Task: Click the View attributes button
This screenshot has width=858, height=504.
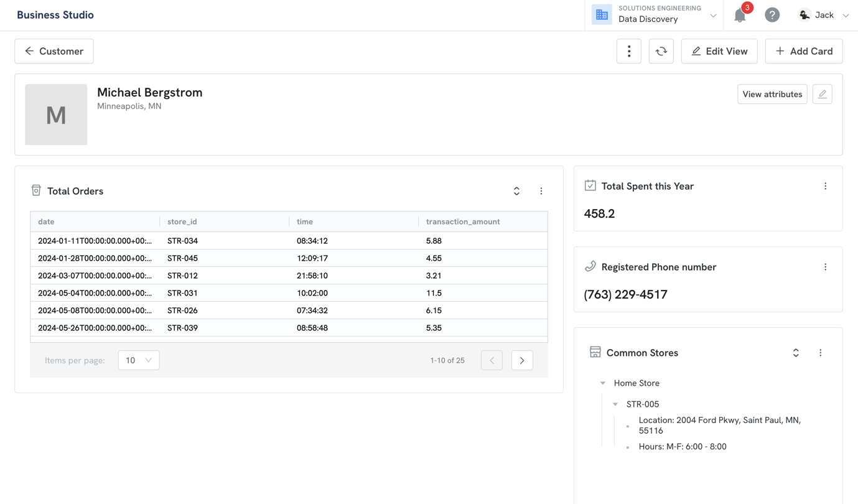Action: [772, 94]
